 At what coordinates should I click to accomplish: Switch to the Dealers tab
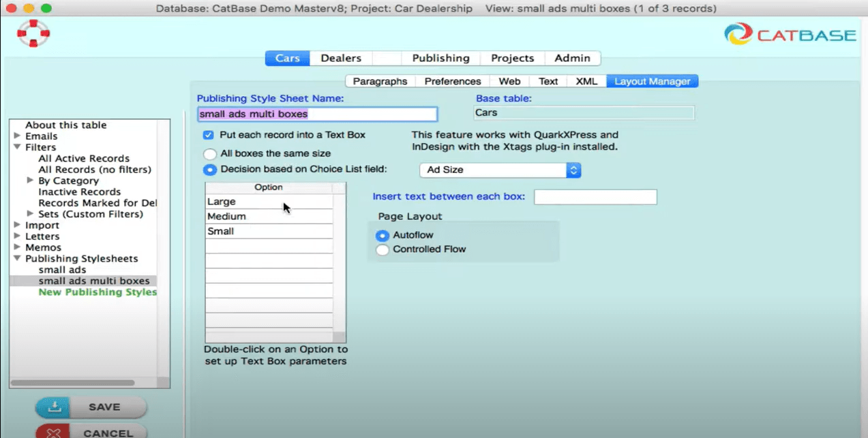tap(341, 58)
